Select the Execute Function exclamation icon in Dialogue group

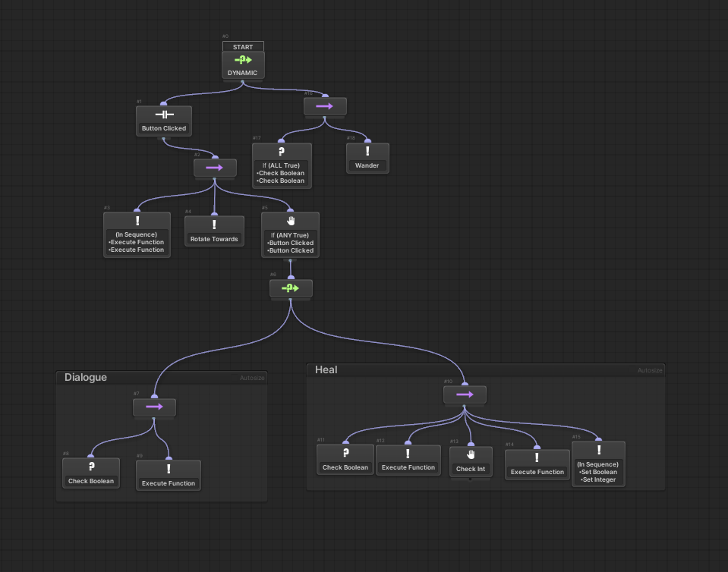click(x=169, y=469)
